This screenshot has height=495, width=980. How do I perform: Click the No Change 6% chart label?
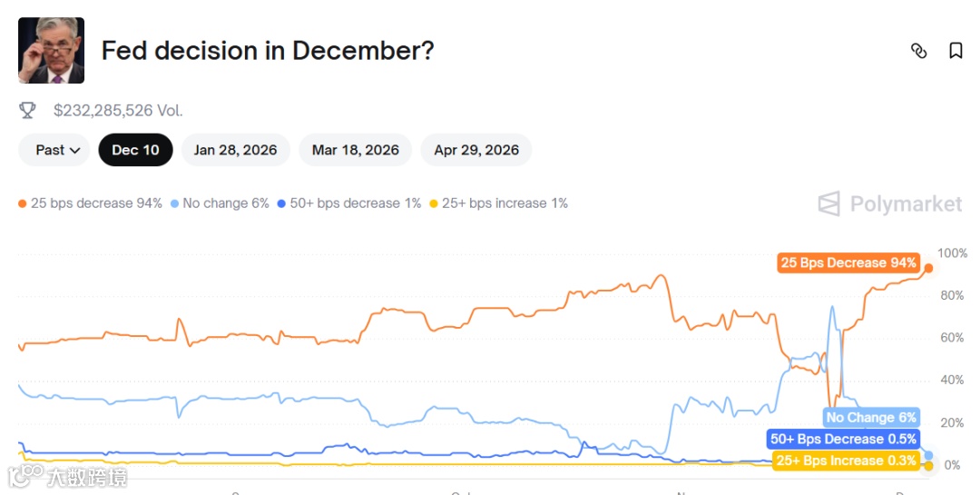871,418
